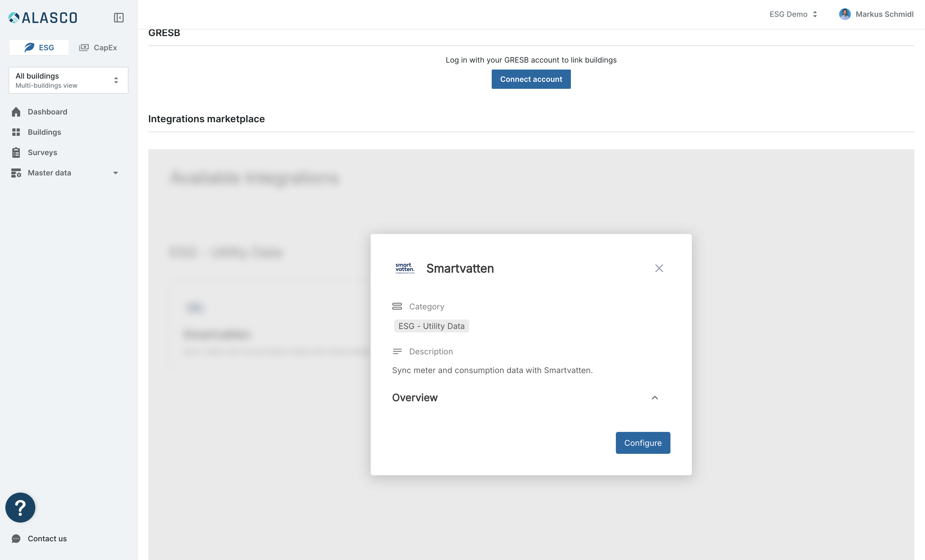Click the Master data settings icon
The width and height of the screenshot is (925, 560).
[x=16, y=173]
